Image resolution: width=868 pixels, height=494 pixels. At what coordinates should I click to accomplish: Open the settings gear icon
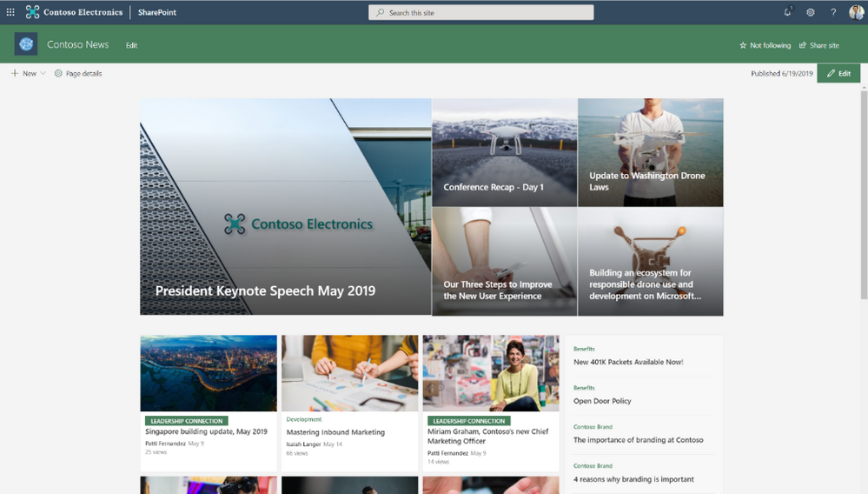[811, 12]
